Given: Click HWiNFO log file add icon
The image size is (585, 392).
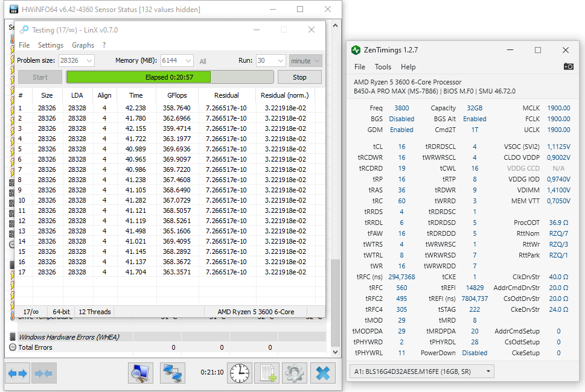Looking at the screenshot, I should [267, 373].
